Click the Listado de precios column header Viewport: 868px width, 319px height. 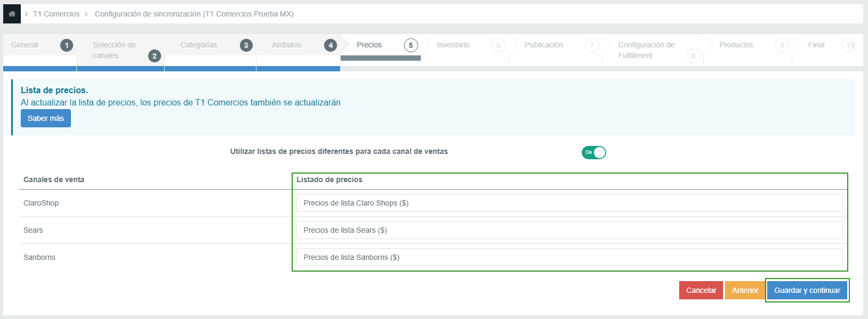(x=329, y=179)
